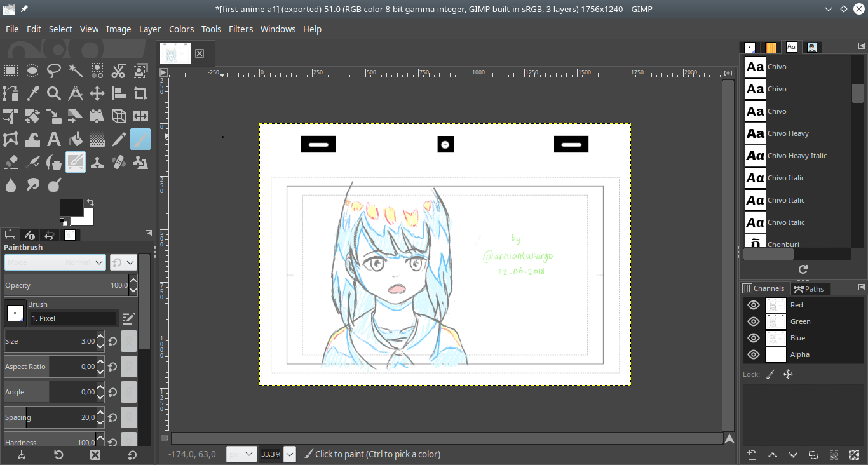Choose the Scissors Select tool
Screen dimensions: 868x465
[x=119, y=71]
